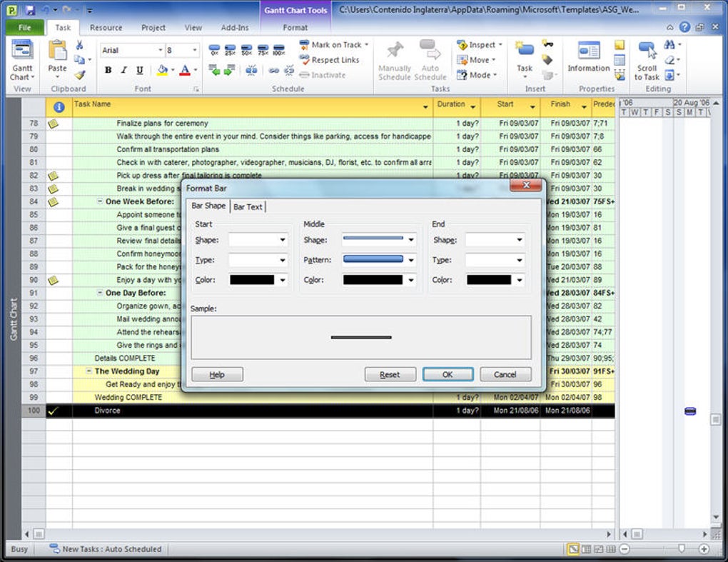Mark task 75% complete

(x=263, y=50)
